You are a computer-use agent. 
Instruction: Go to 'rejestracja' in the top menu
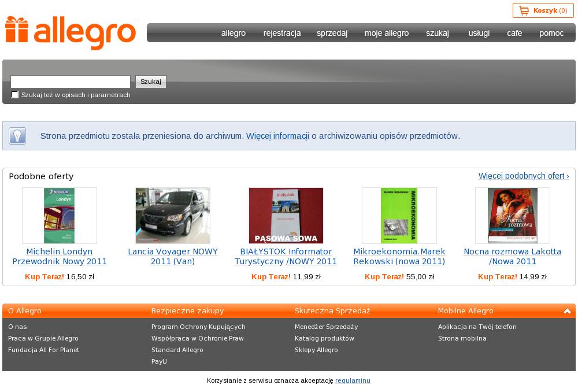pos(282,33)
